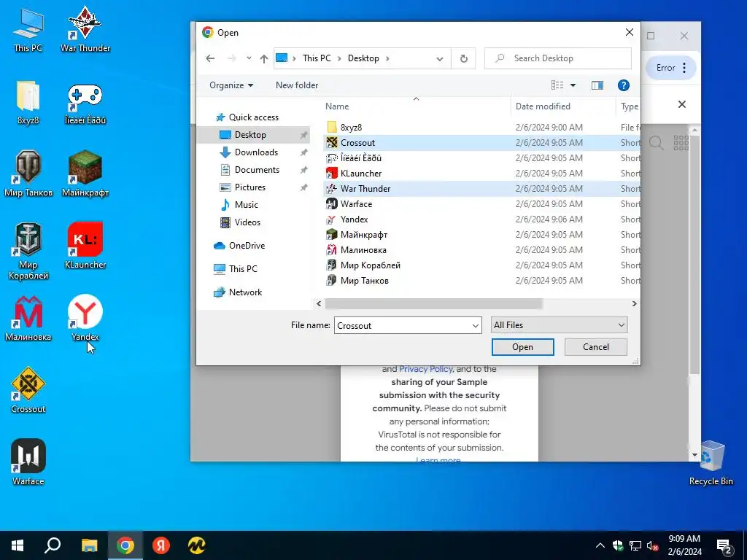
Task: Open taskbar search magnifier
Action: point(53,545)
